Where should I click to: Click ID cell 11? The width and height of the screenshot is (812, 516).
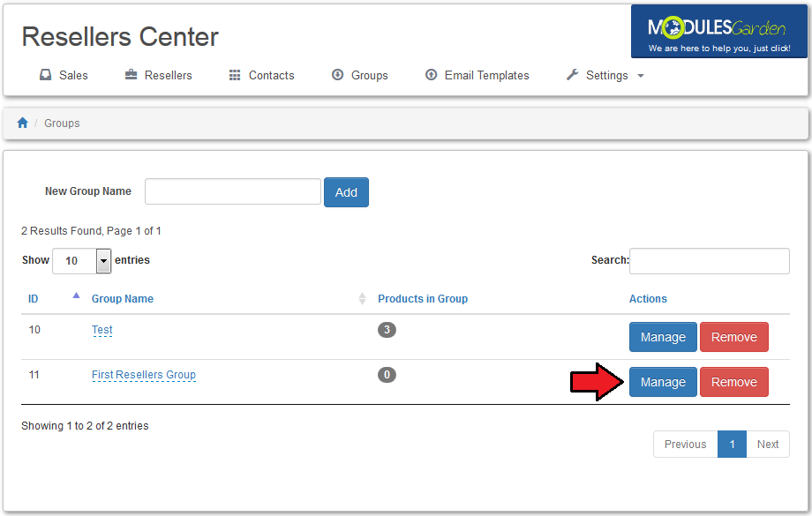point(34,375)
